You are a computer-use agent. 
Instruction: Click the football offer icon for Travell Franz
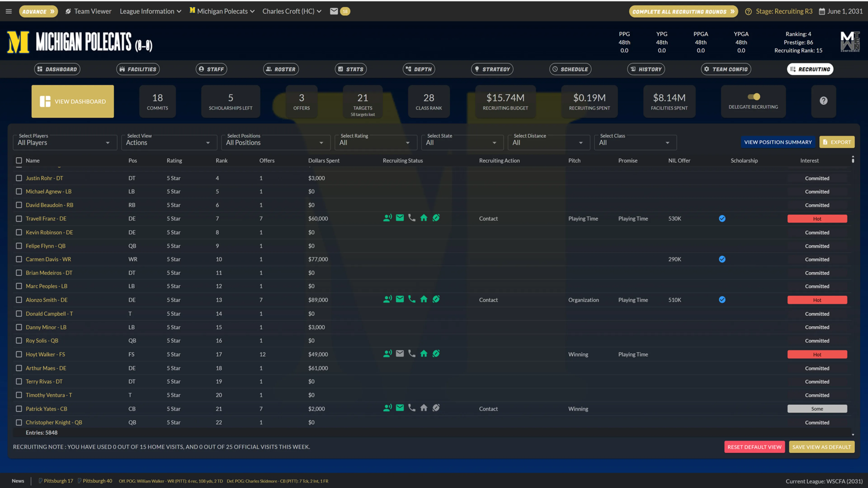click(436, 218)
